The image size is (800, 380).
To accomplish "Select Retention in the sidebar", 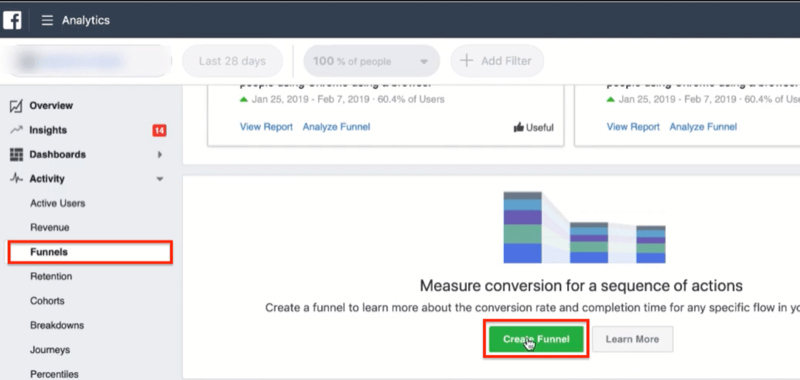I will click(x=51, y=276).
